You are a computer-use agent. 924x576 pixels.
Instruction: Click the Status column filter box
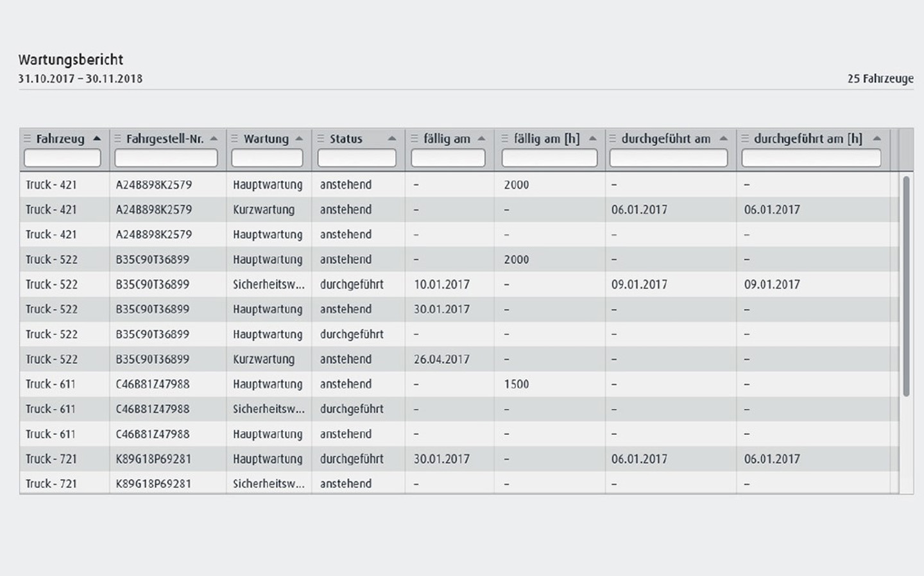[x=356, y=157]
